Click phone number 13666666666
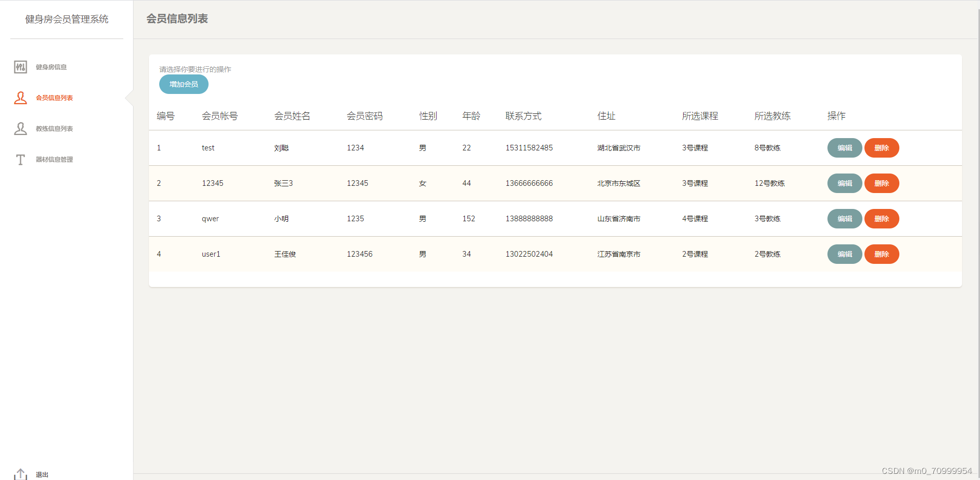 point(529,183)
